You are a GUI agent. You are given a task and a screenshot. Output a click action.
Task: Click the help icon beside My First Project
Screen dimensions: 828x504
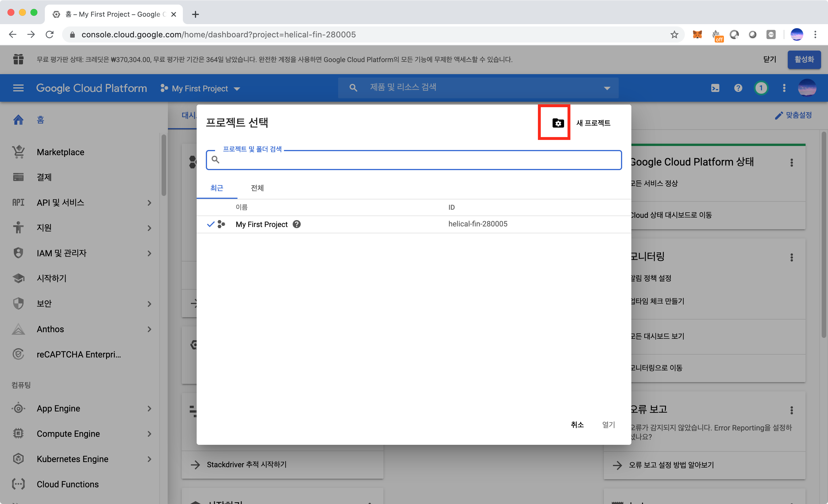[x=296, y=224]
